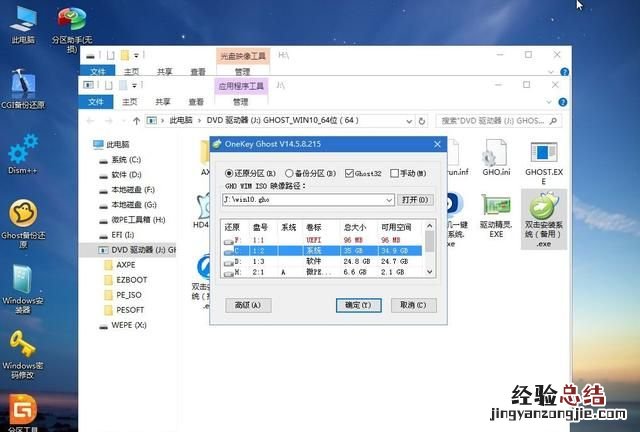Image resolution: width=640 pixels, height=432 pixels.
Task: Select 双击安装系统（备用）.exe icon
Action: coord(544,219)
